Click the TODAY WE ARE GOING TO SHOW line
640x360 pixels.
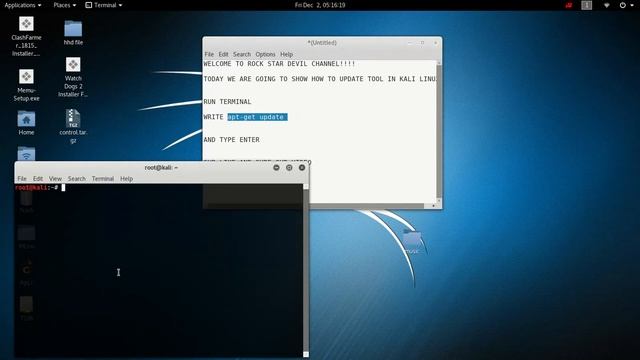320,79
